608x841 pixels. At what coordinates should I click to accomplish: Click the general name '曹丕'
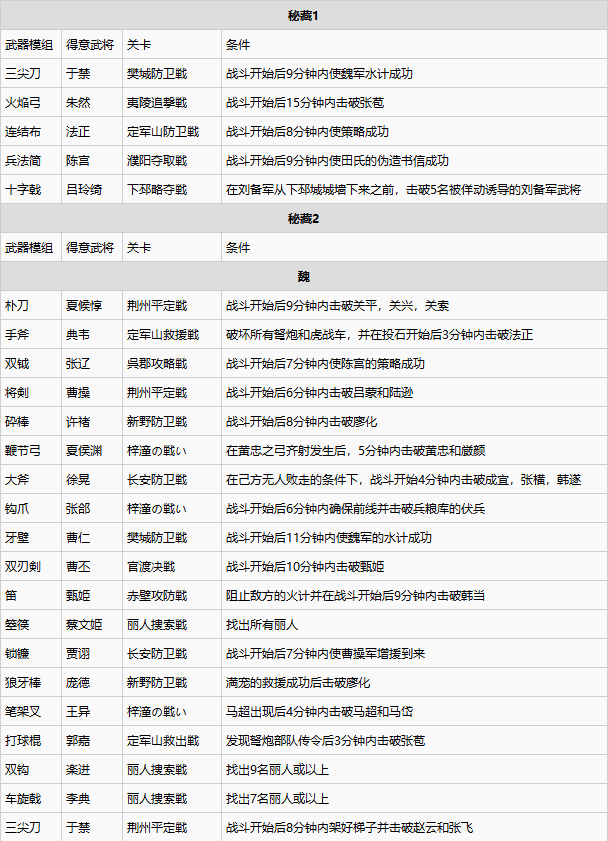tap(78, 566)
